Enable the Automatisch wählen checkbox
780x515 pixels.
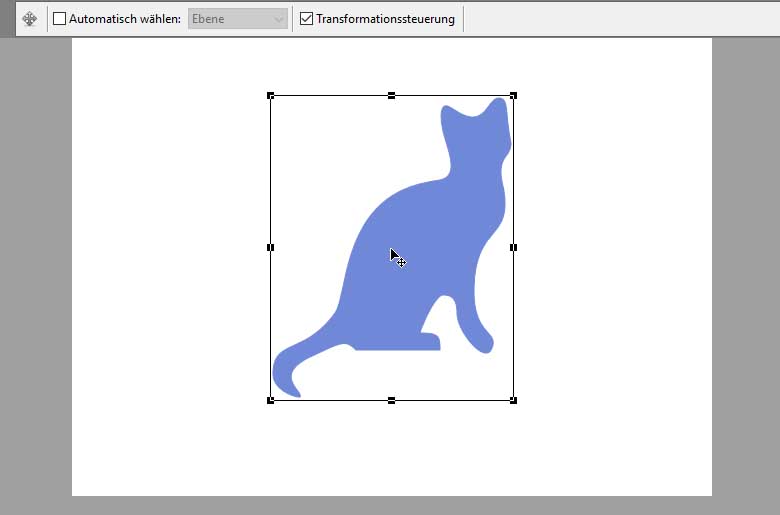coord(59,19)
